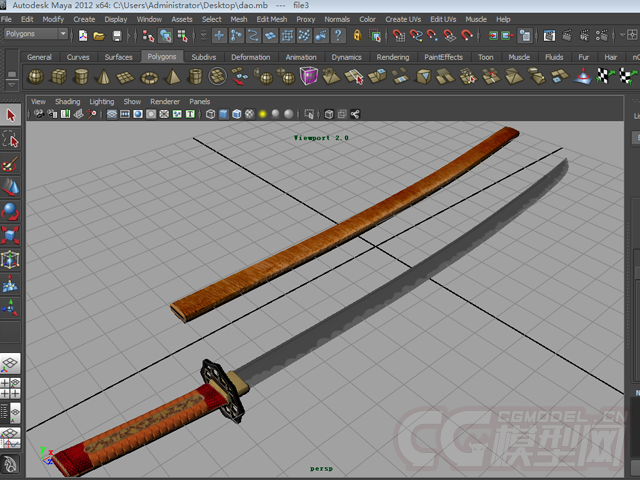Screen dimensions: 640x480
Task: Switch to single perspective view layout
Action: 10,365
